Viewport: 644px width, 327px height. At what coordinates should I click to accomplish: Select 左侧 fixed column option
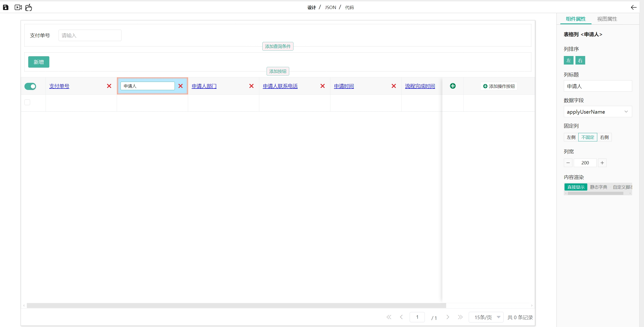(571, 137)
